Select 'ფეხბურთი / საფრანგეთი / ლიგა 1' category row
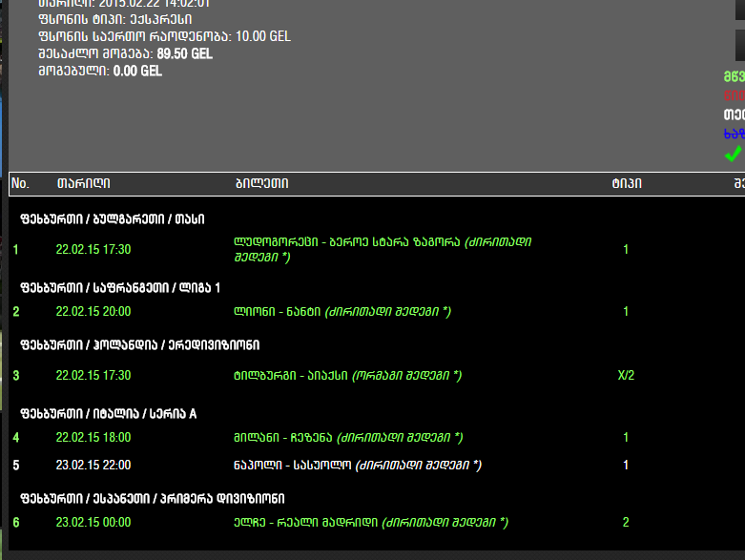Screen dimensions: 745x560 coord(120,288)
